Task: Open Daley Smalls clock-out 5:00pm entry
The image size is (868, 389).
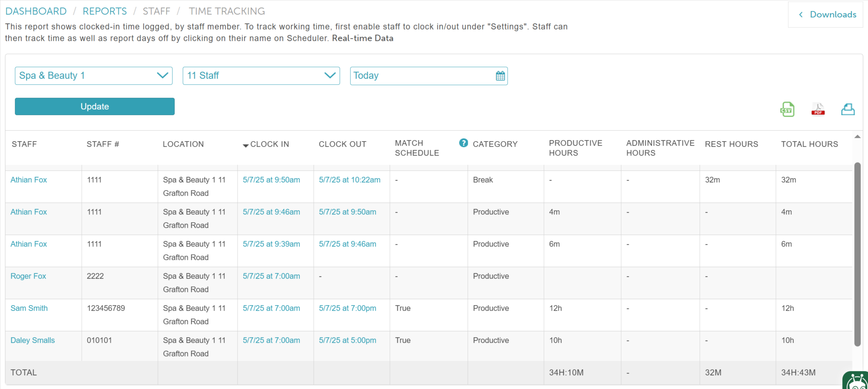Action: pos(347,340)
